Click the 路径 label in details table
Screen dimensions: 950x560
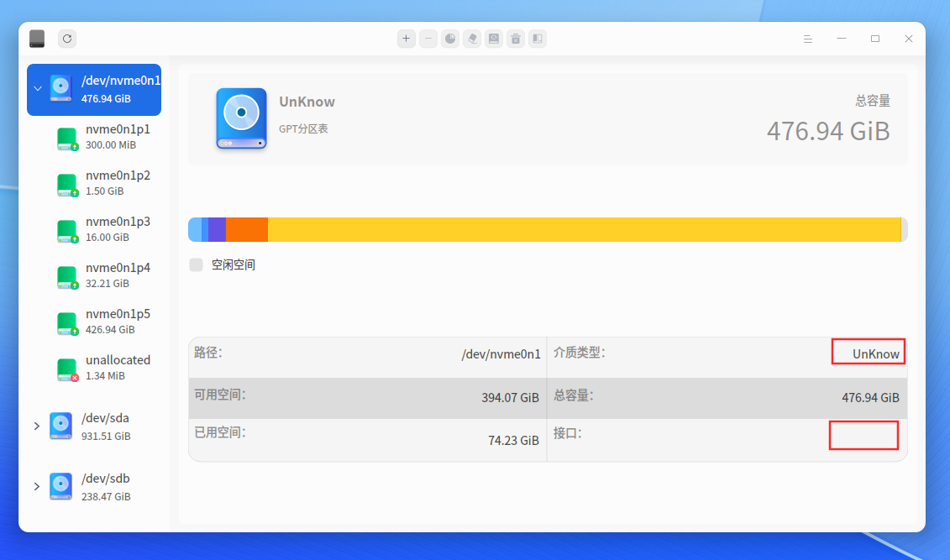point(208,353)
